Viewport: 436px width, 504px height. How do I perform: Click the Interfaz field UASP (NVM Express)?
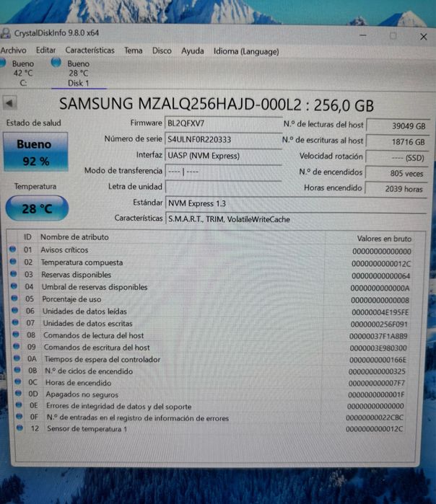223,156
